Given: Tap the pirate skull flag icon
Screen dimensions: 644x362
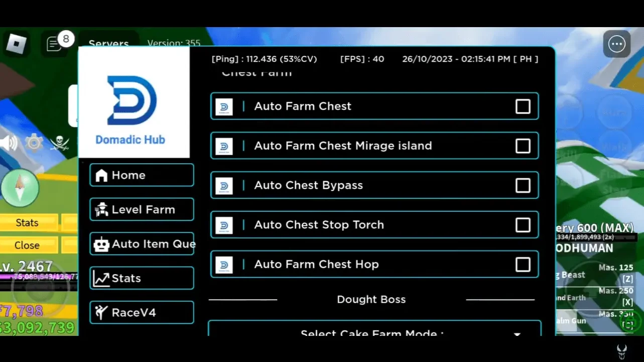Looking at the screenshot, I should [x=59, y=144].
